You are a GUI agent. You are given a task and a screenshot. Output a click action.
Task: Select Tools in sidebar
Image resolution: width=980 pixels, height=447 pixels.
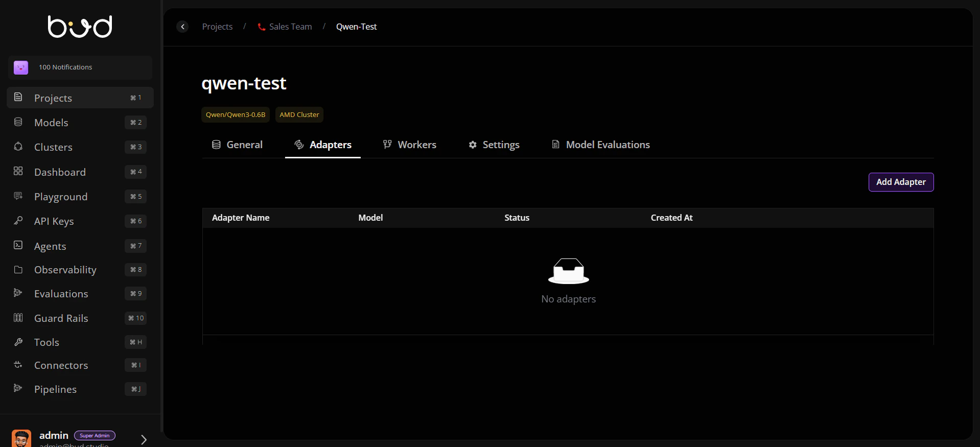point(80,342)
